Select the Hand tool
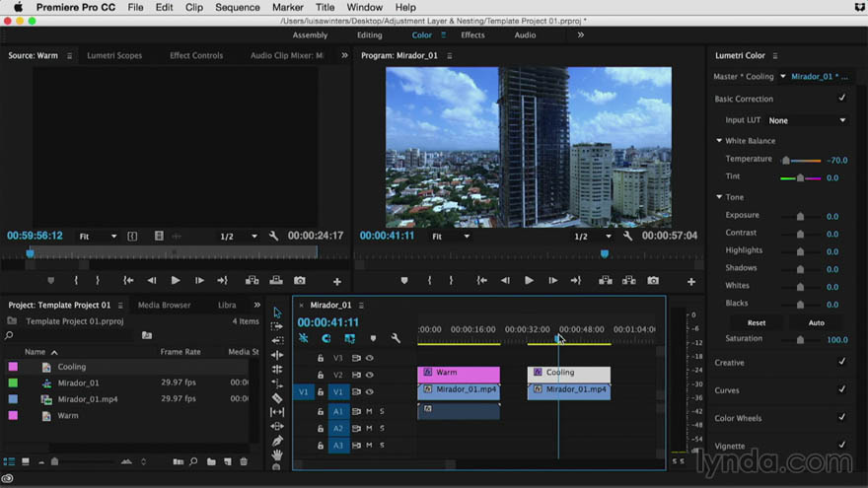868x488 pixels. point(277,454)
